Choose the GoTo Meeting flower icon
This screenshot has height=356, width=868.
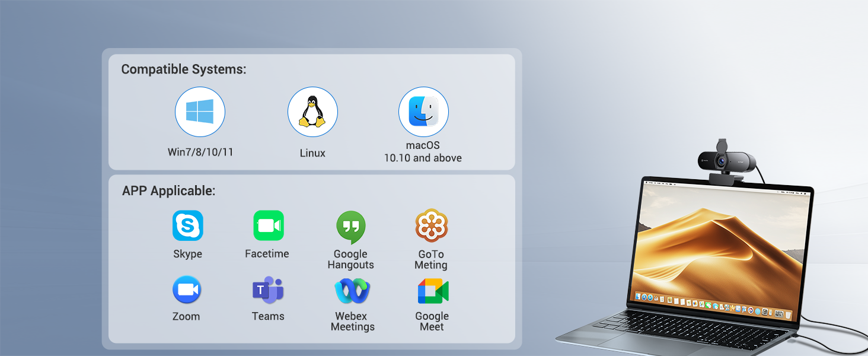431,225
